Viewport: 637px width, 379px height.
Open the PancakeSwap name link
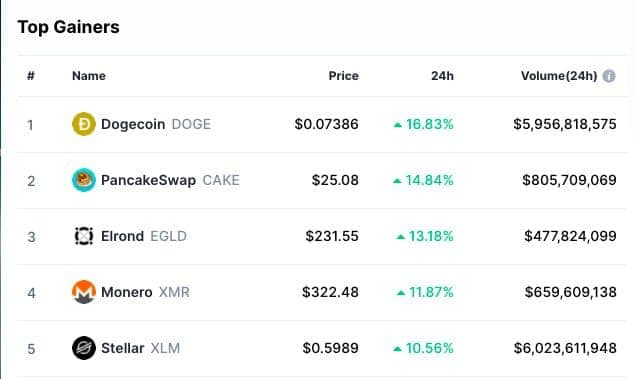148,180
